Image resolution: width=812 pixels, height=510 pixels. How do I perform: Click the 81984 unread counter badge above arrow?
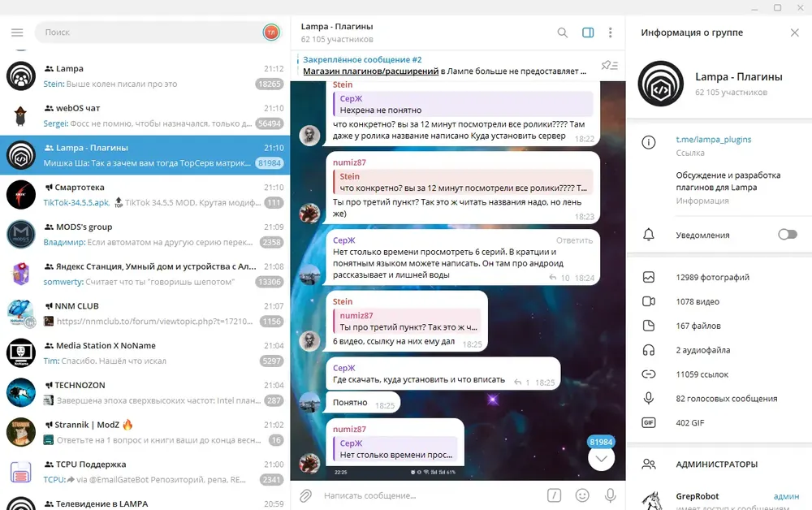[601, 442]
